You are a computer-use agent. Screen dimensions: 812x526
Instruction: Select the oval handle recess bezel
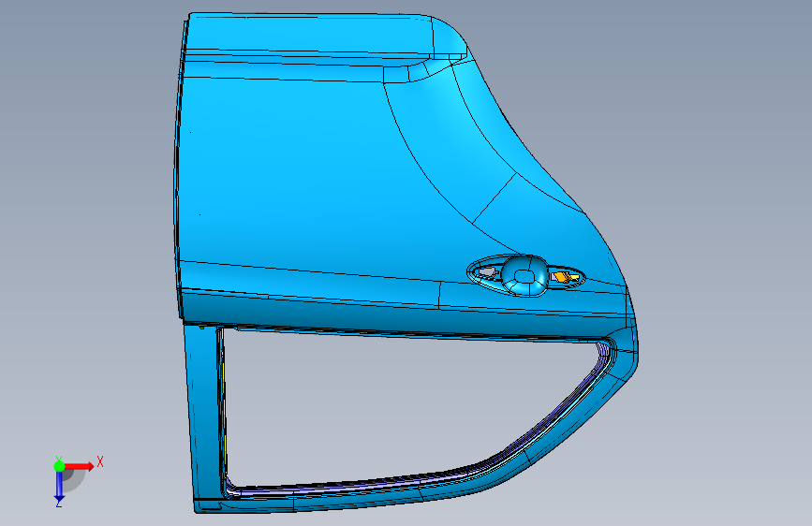pyautogui.click(x=525, y=275)
